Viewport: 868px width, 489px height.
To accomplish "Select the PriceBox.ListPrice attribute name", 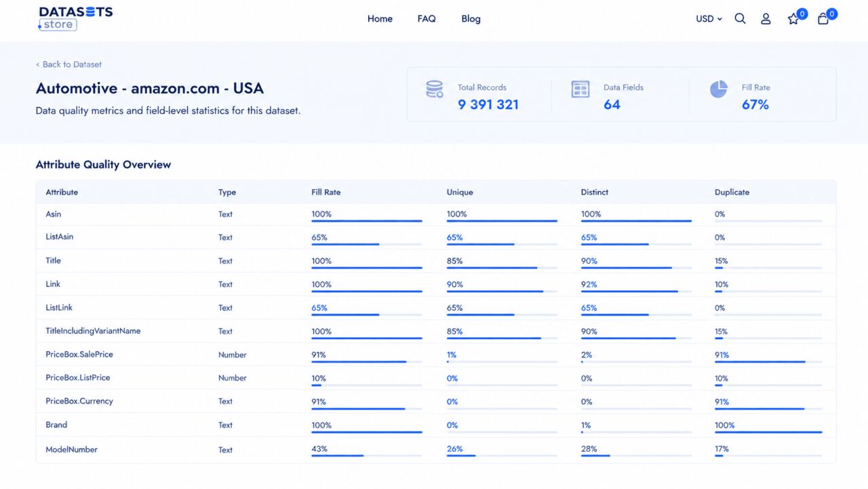I will 78,378.
